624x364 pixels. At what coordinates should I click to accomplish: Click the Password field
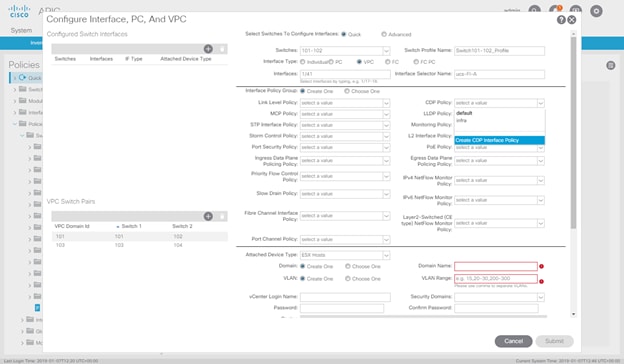coord(342,308)
